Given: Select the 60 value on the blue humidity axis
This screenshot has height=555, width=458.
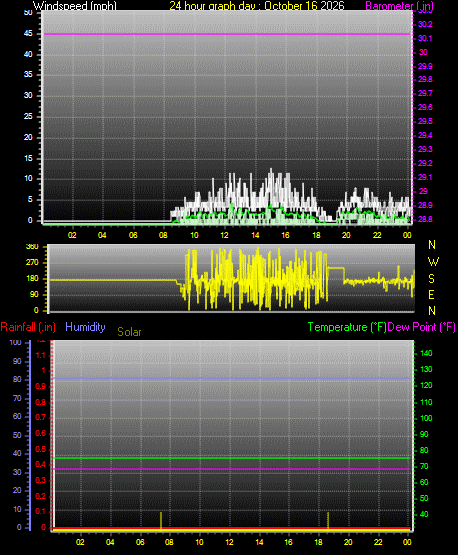Looking at the screenshot, I should [x=17, y=416].
